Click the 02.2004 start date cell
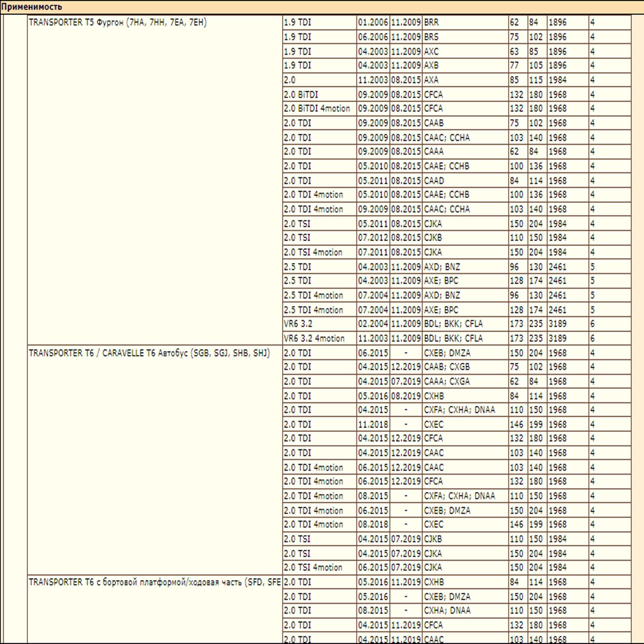 373,324
